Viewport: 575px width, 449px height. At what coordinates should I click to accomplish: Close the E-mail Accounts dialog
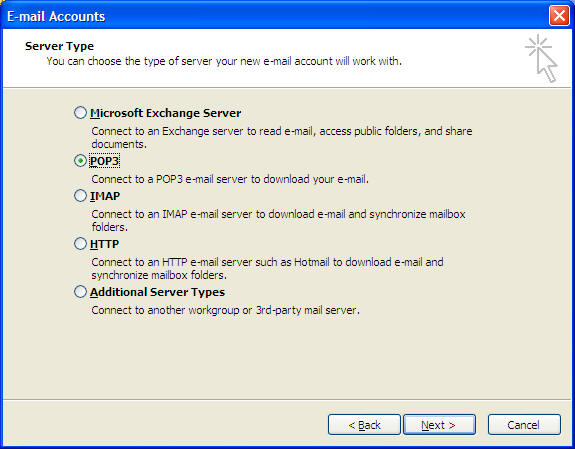[x=559, y=16]
